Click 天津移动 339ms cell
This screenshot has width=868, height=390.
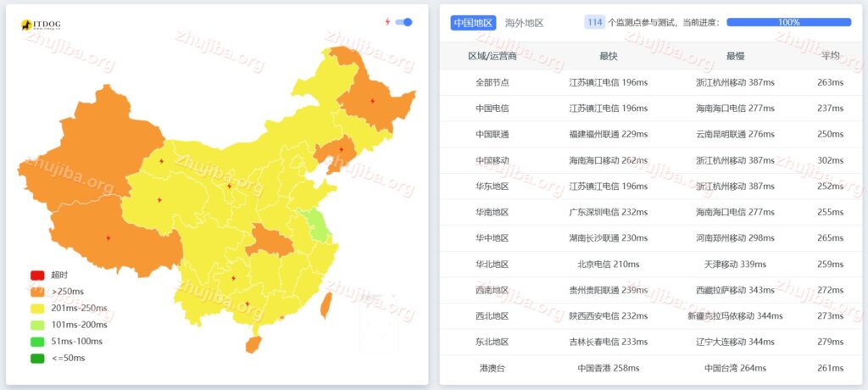(735, 265)
